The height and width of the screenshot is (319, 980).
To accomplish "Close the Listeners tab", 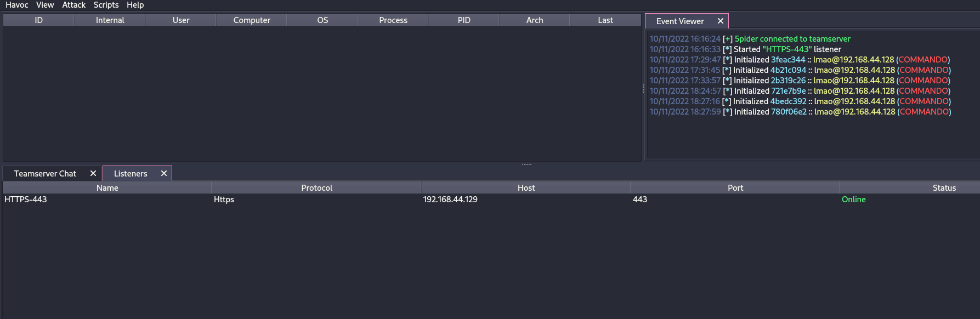I will (x=164, y=173).
